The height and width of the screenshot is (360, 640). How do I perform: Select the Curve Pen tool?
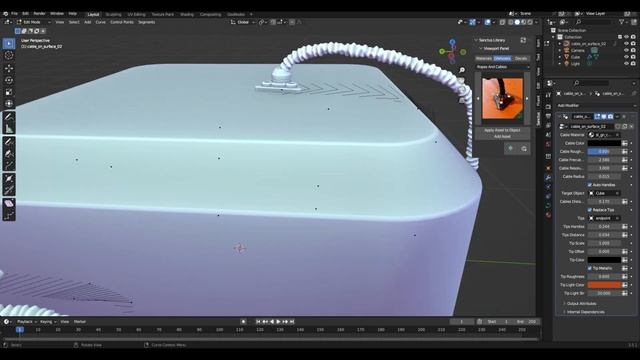coord(9,153)
